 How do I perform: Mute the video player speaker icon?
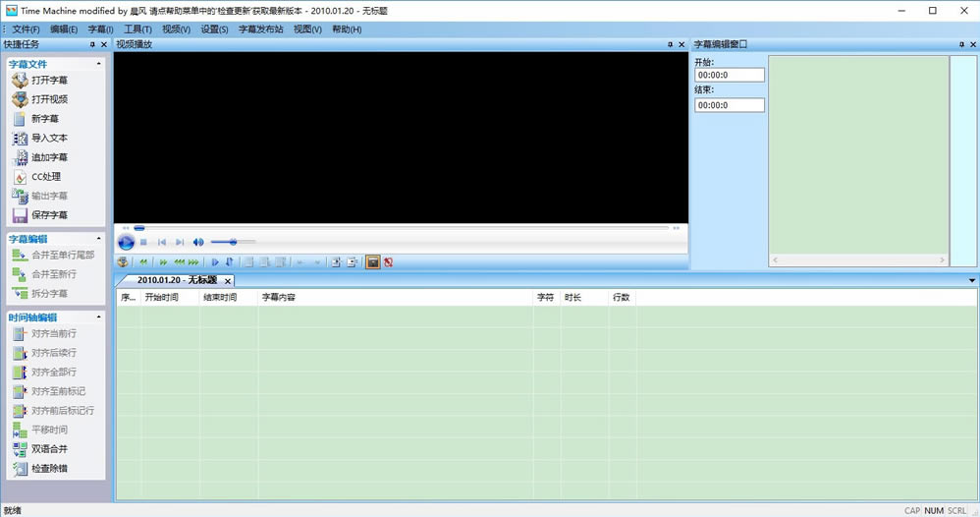click(x=198, y=242)
